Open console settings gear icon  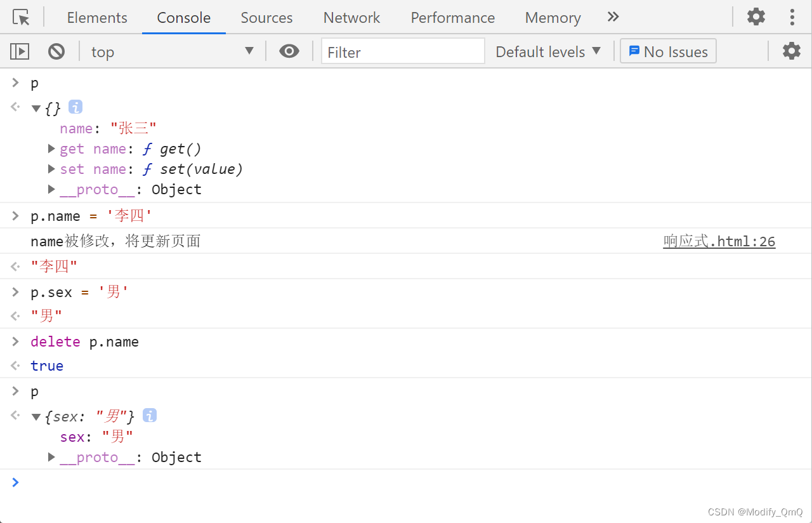coord(792,51)
